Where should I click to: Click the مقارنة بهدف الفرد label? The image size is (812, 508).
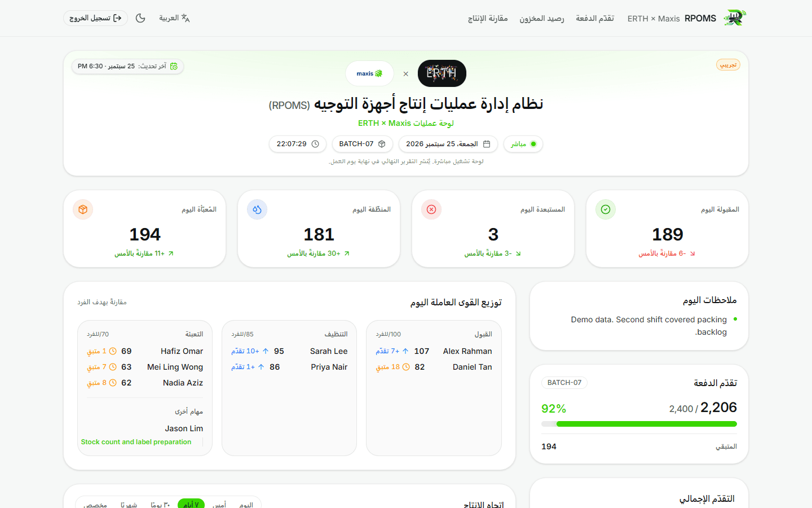point(102,302)
